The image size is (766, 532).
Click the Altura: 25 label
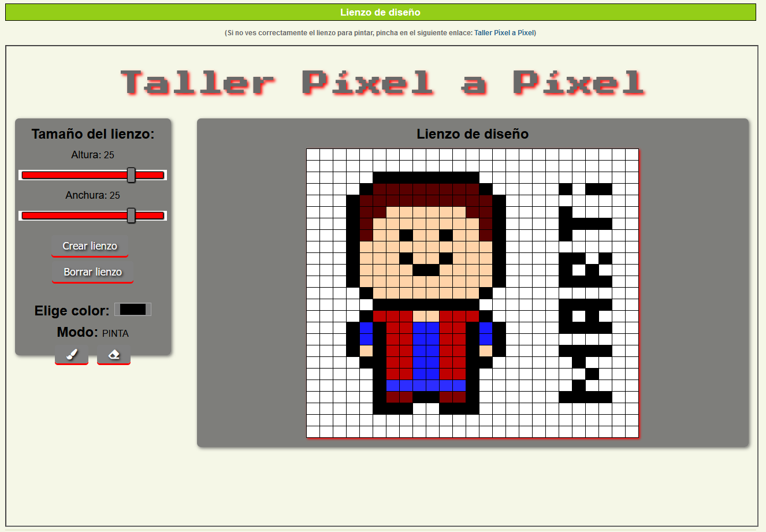coord(92,155)
